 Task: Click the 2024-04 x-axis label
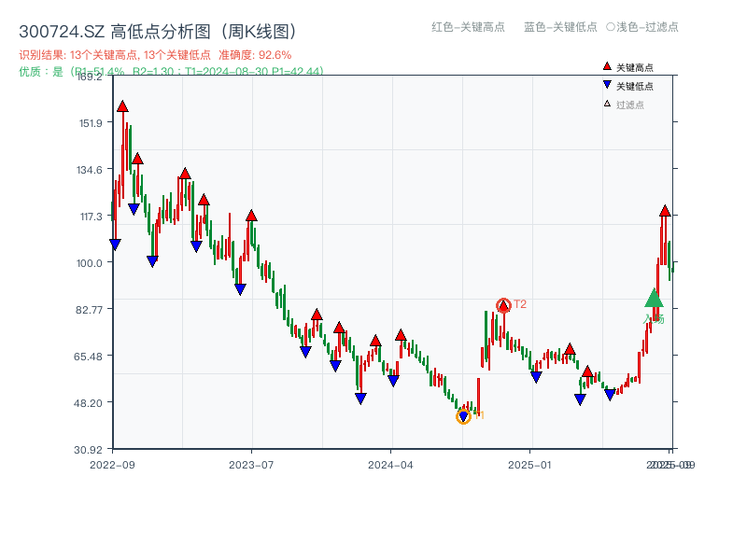click(390, 465)
